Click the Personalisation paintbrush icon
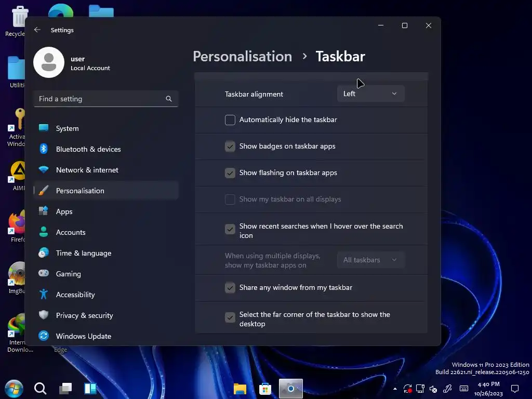 click(44, 190)
